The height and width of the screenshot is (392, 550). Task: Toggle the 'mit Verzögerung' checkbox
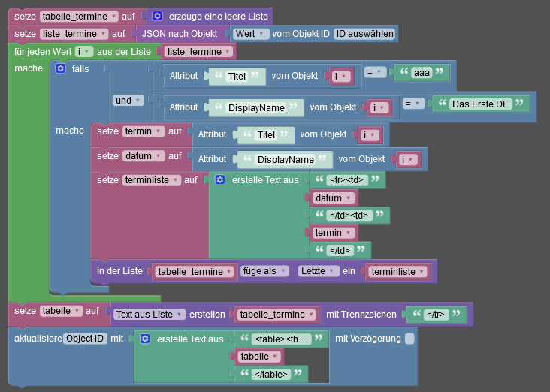(409, 339)
